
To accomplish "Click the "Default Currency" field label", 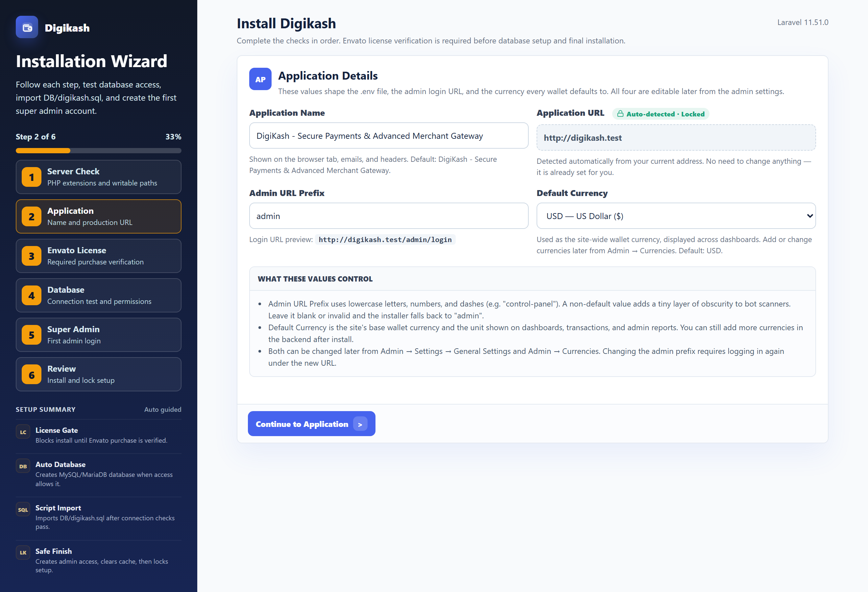I will point(572,193).
